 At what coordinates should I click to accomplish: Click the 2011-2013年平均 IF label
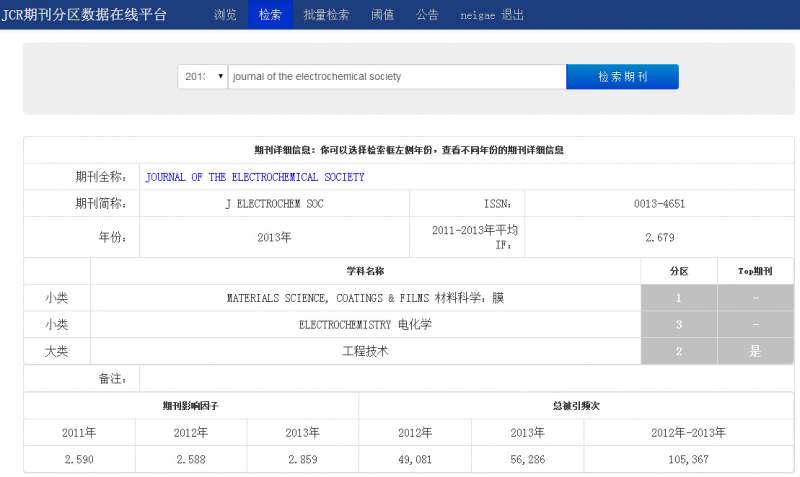point(475,237)
